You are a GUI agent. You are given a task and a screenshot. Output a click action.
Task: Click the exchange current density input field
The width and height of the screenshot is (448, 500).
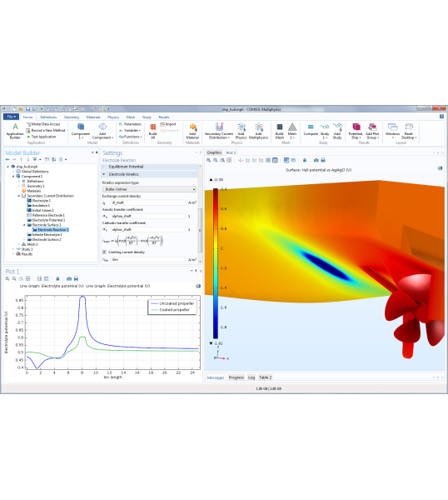(148, 202)
